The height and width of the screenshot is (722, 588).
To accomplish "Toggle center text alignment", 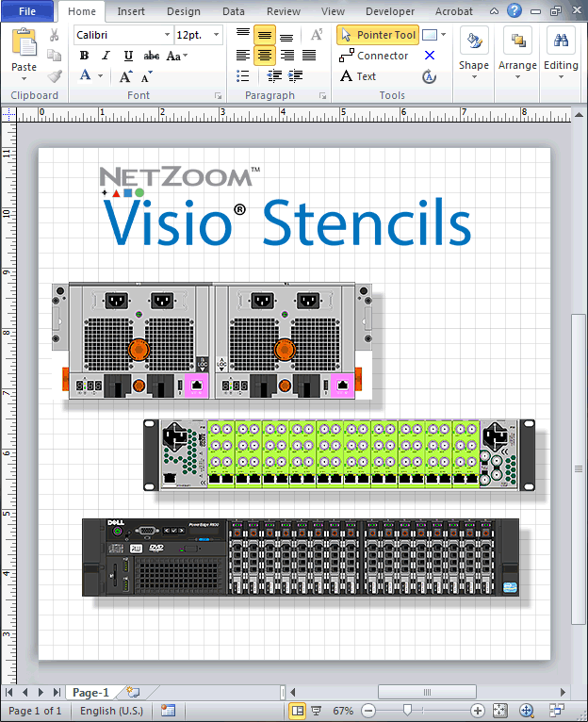I will point(264,56).
